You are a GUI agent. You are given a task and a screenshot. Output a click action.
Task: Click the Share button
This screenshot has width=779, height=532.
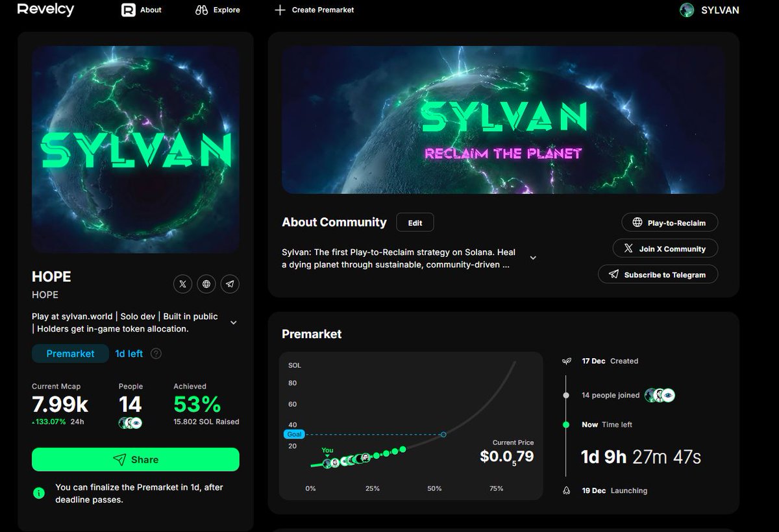pos(135,459)
